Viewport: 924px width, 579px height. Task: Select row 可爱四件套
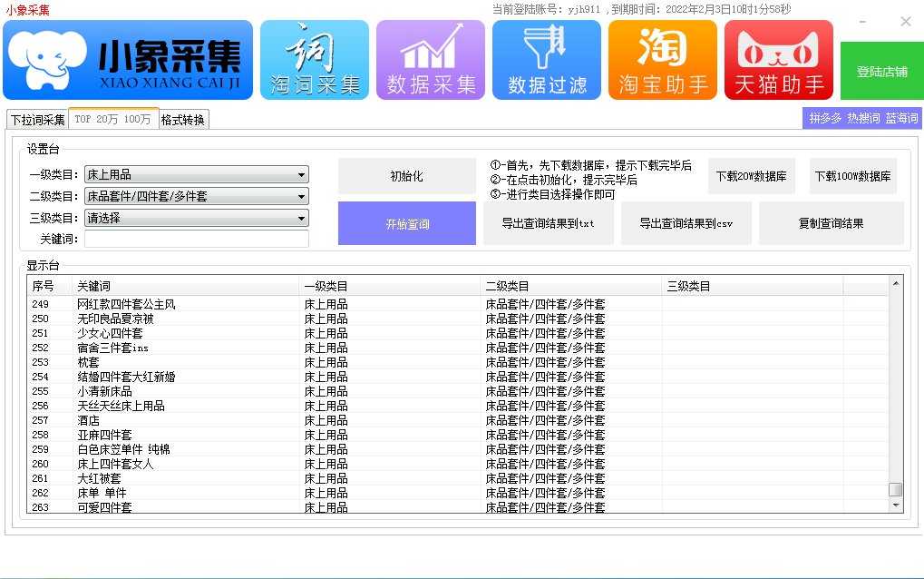[x=457, y=506]
